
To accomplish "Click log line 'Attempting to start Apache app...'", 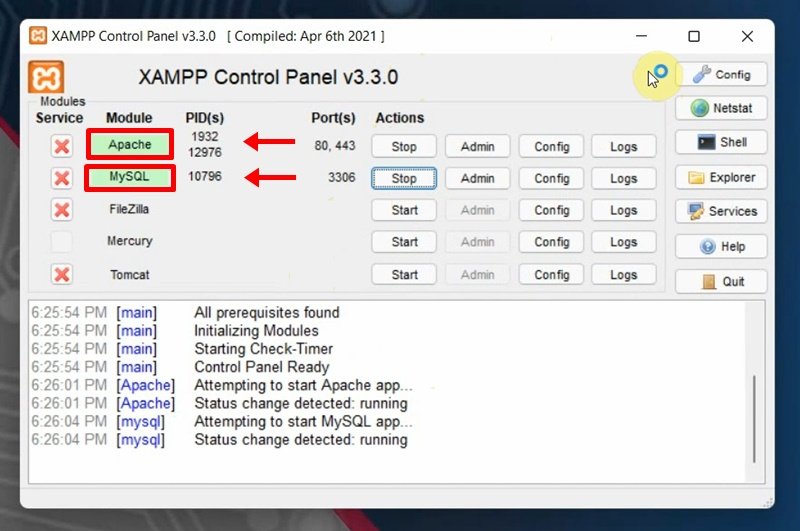I will (x=303, y=385).
